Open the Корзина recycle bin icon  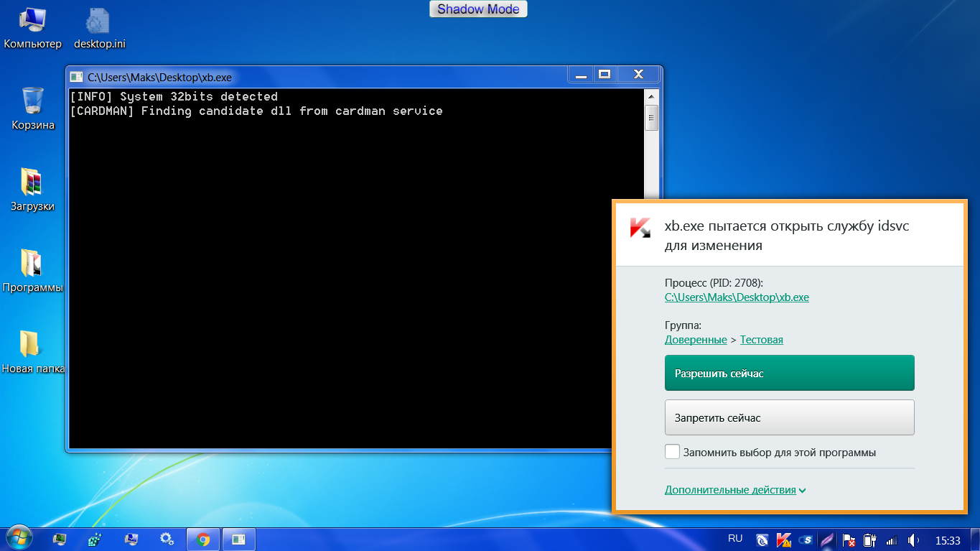click(x=33, y=108)
